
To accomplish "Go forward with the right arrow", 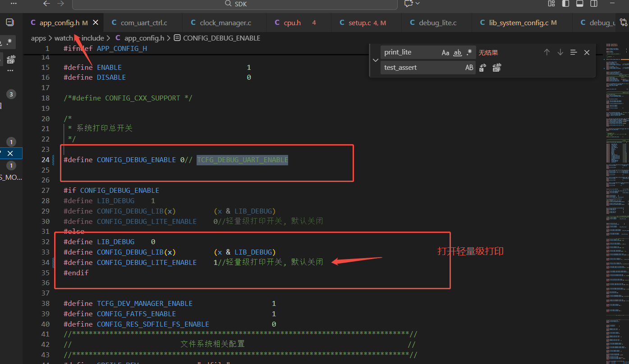I will pos(61,4).
